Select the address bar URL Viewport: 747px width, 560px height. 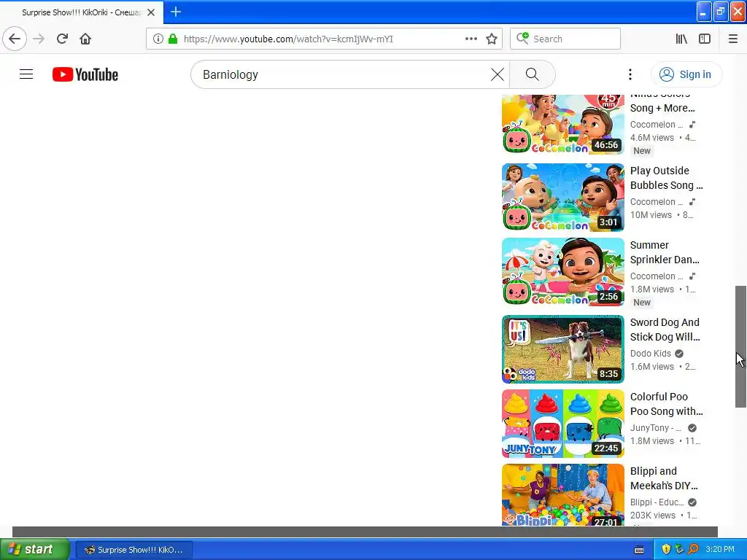click(x=288, y=39)
